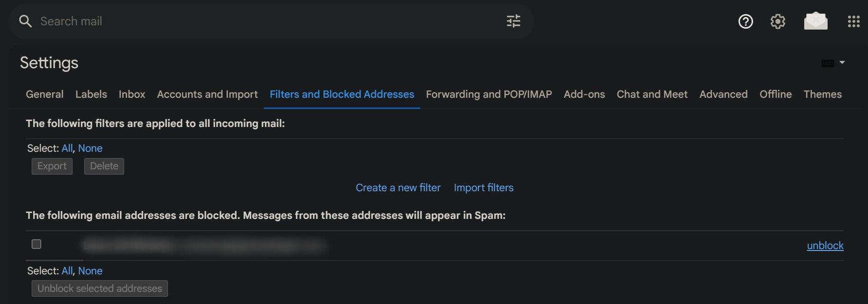Click the Import filters link

click(483, 188)
